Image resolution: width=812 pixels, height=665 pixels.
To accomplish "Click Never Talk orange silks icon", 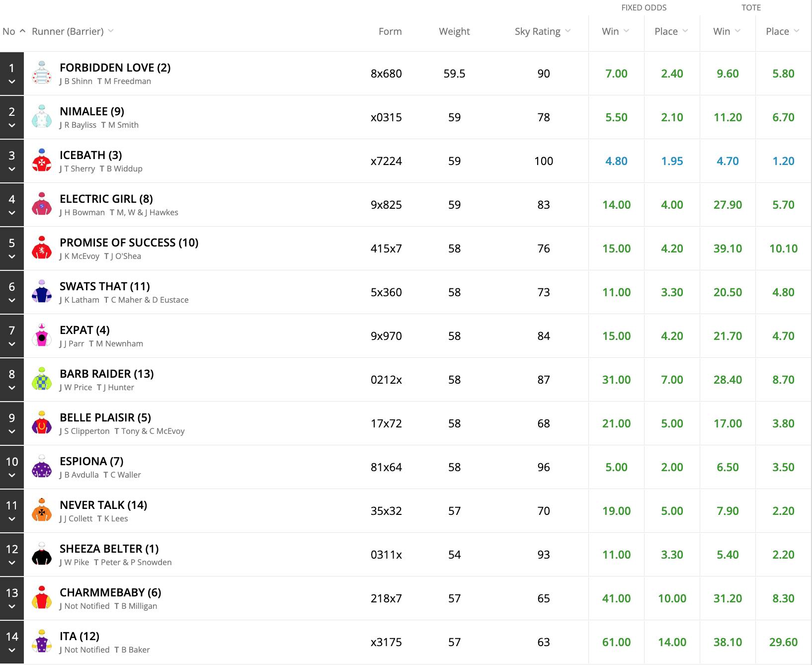I will click(x=42, y=510).
